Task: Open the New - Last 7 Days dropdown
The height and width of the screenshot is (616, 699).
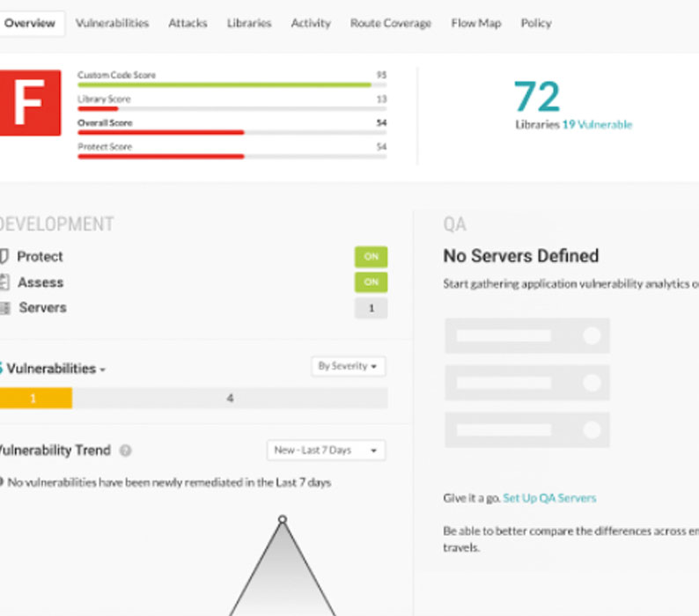Action: point(326,451)
